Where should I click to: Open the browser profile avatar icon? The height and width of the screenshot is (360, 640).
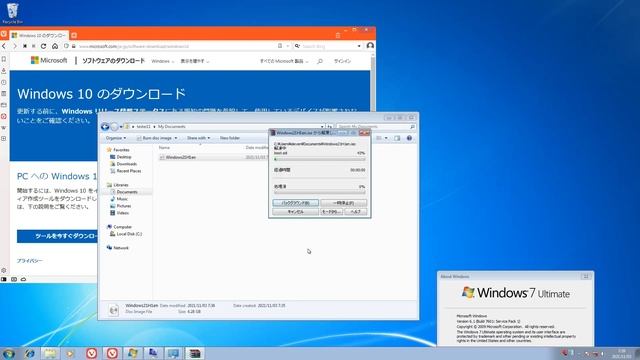click(x=370, y=46)
